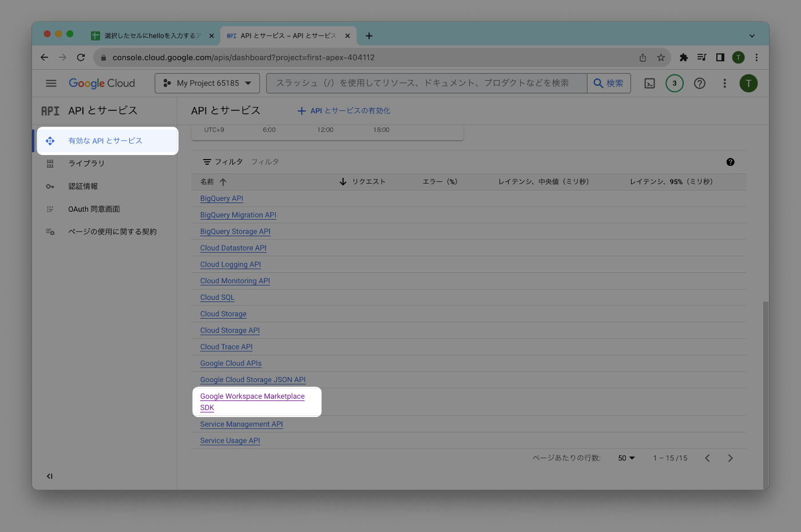
Task: Close the API とサービス browser tab
Action: [x=347, y=35]
